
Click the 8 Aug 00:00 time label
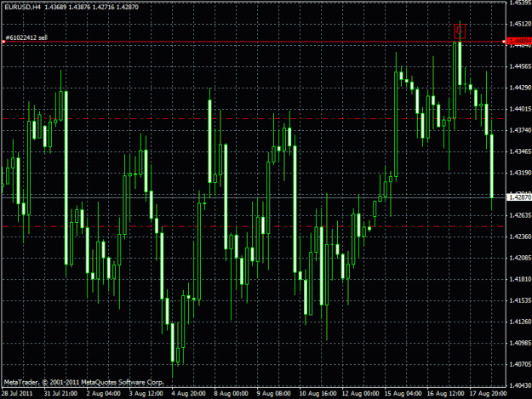tap(231, 394)
